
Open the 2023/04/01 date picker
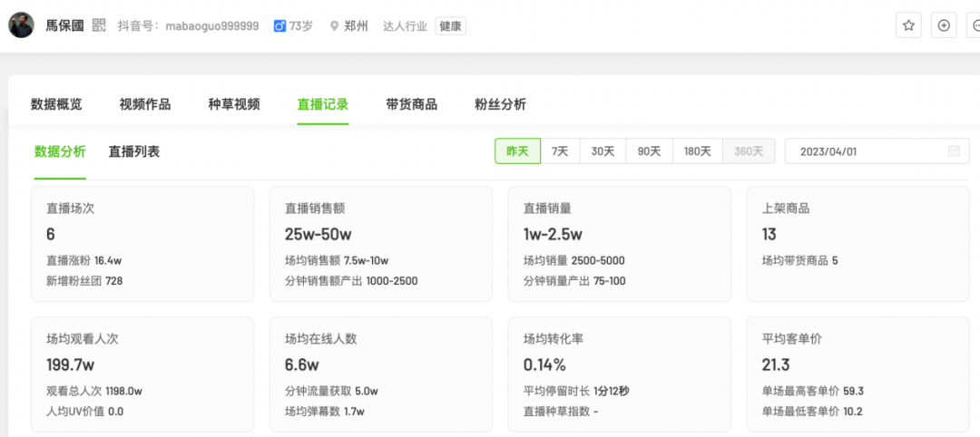tap(862, 151)
